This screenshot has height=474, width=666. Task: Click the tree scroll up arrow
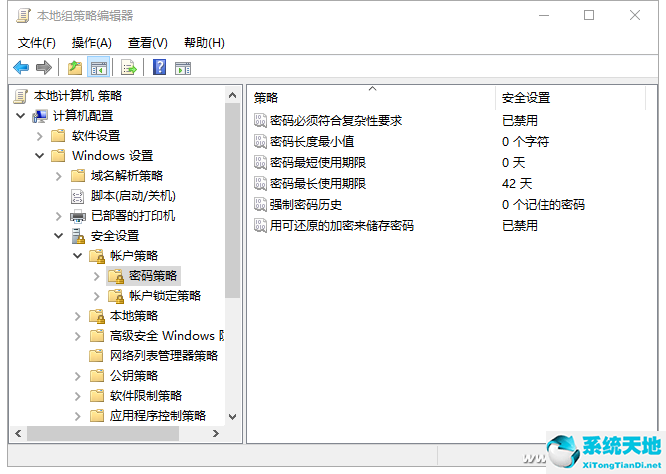pos(232,96)
